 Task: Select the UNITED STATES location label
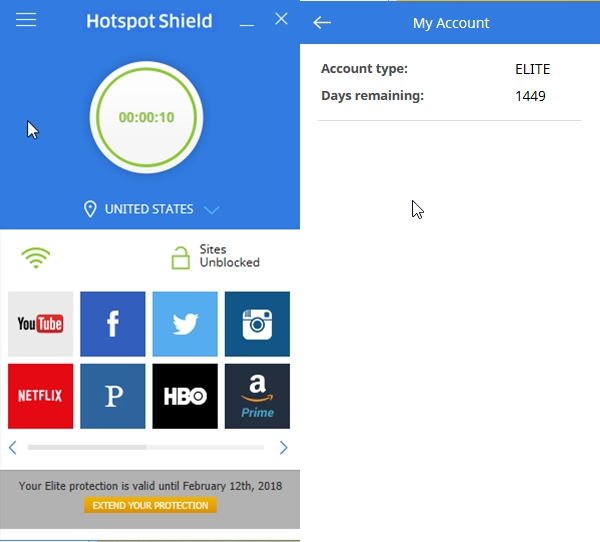[149, 209]
